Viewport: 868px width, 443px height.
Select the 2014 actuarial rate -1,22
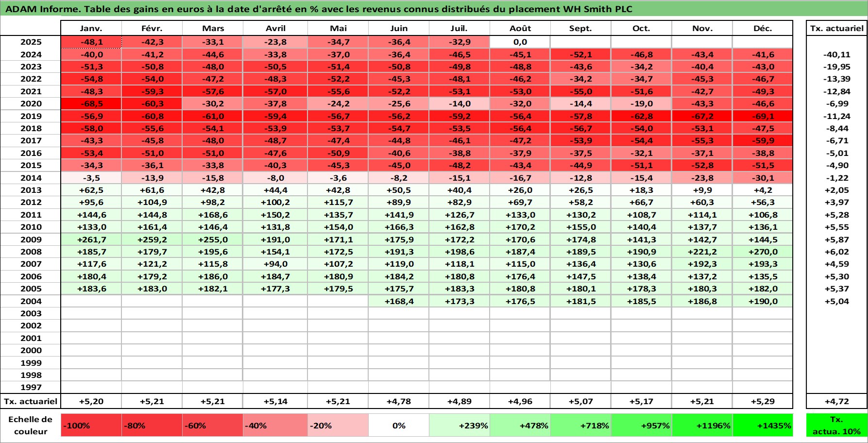click(x=836, y=178)
